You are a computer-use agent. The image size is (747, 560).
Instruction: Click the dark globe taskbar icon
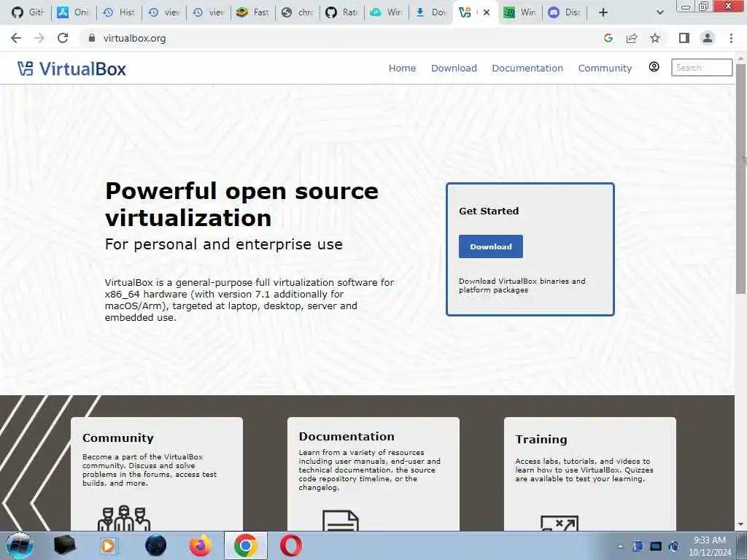tap(155, 545)
